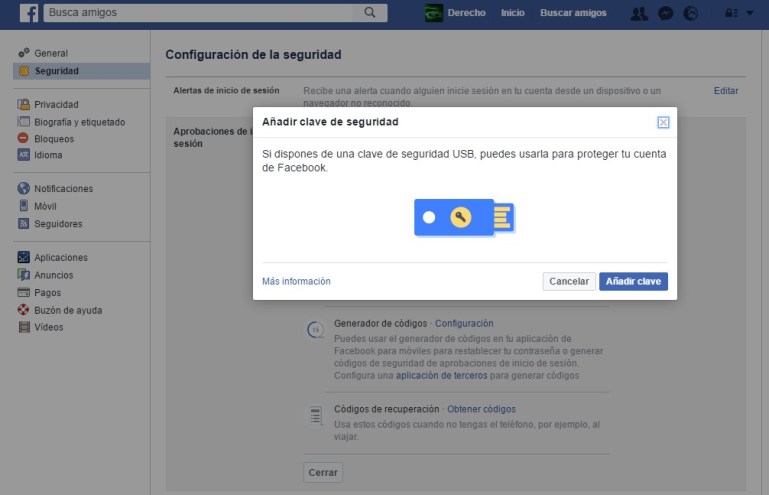The width and height of the screenshot is (769, 495).
Task: Click the Pagos card icon
Action: [x=24, y=292]
